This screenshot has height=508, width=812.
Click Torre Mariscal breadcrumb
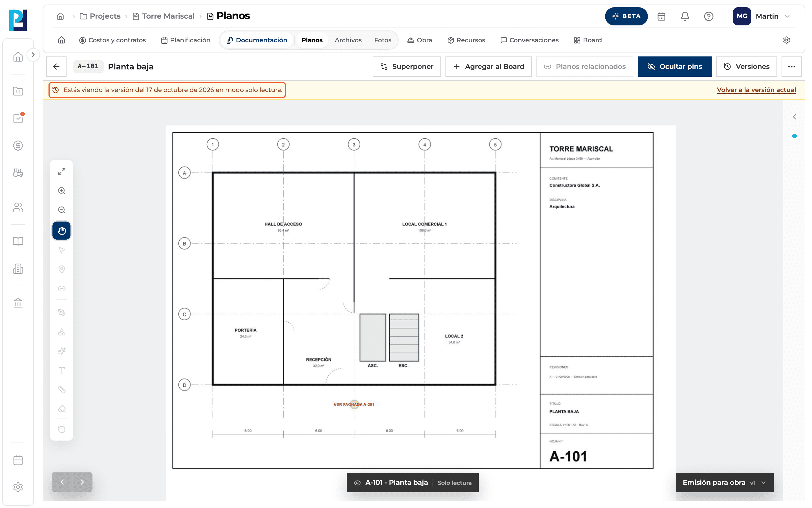[164, 16]
